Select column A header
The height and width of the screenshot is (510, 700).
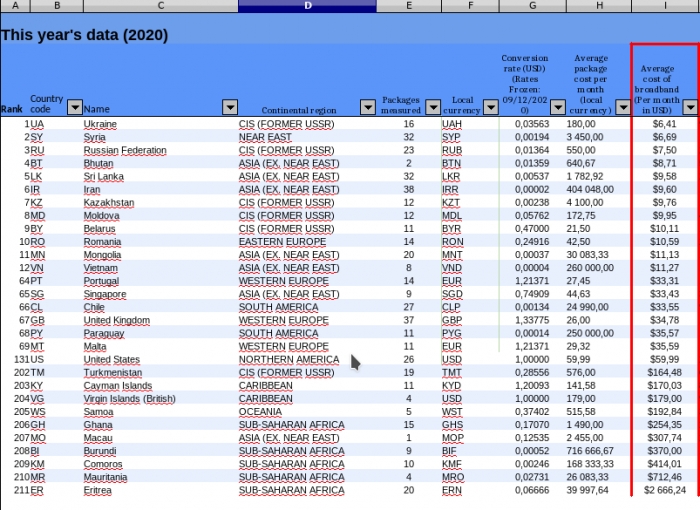(x=16, y=6)
